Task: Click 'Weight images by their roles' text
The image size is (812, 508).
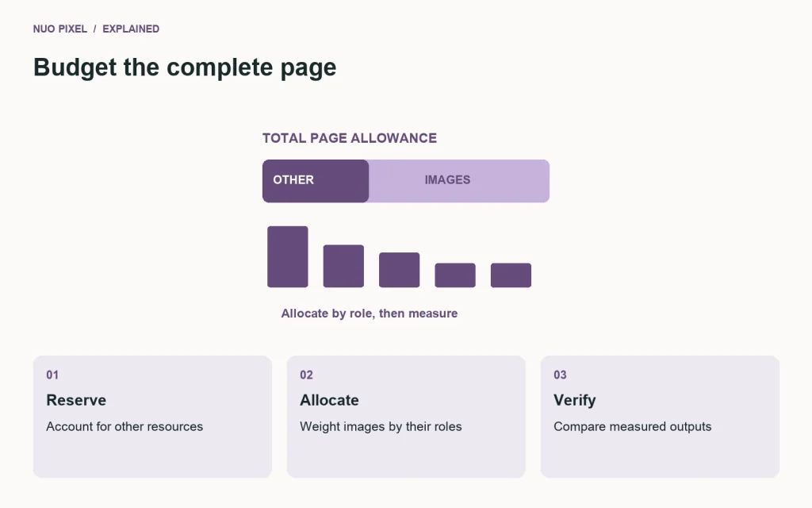Action: [381, 426]
